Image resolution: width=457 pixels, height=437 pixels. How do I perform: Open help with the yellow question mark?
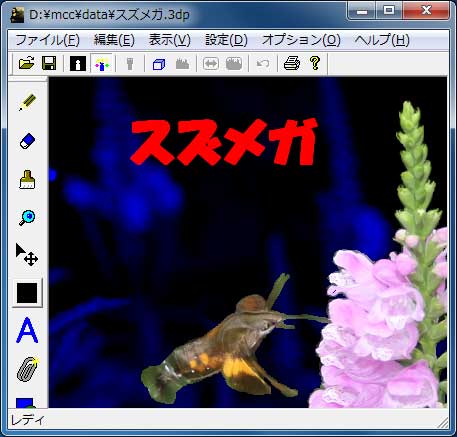pos(315,63)
